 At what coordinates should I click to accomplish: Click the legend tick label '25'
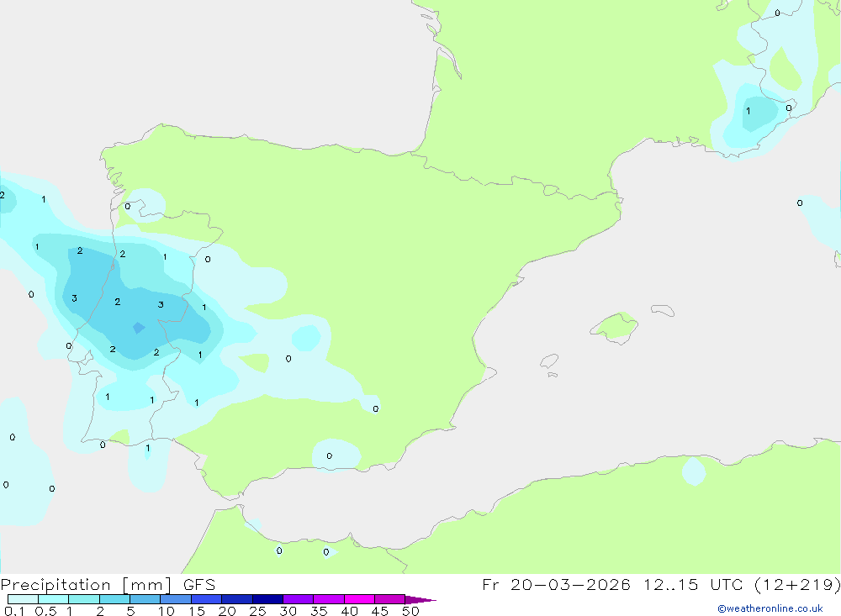tap(258, 611)
